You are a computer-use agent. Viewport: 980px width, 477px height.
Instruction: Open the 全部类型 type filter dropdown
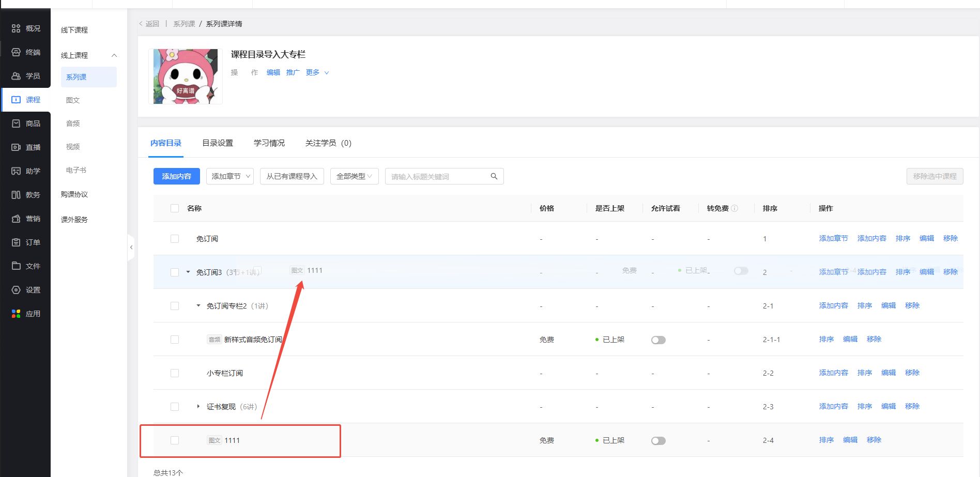pyautogui.click(x=354, y=176)
